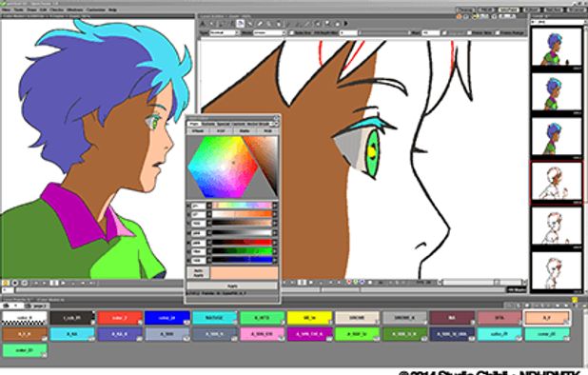
Task: Toggle red channel dot in right viewer bar
Action: pos(349,282)
